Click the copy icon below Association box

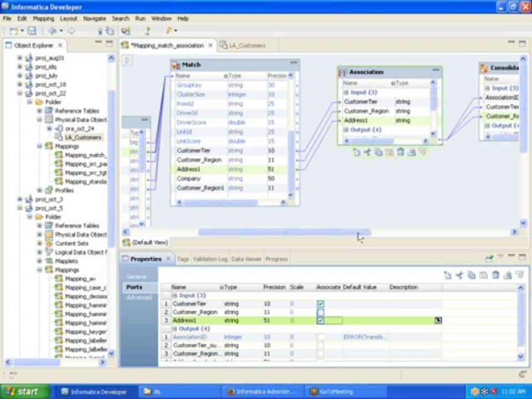(x=378, y=152)
